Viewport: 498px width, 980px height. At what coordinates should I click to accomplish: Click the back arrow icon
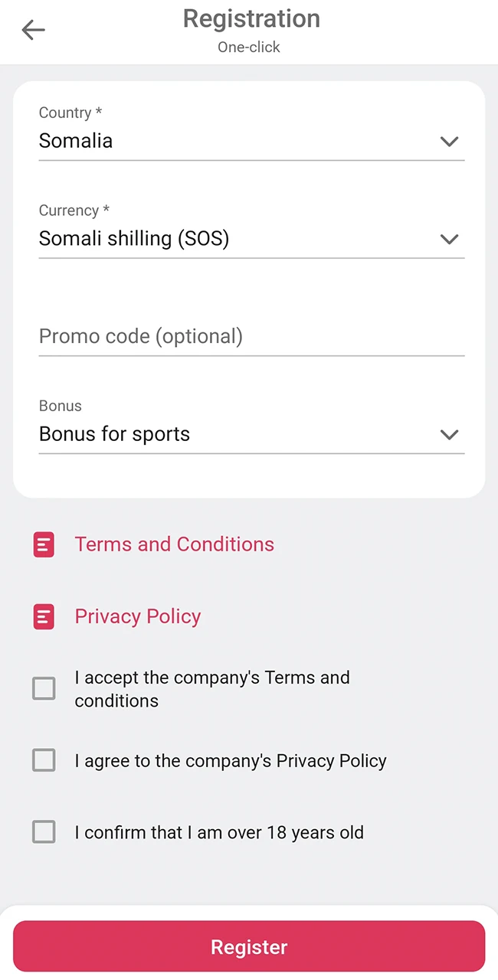click(32, 29)
